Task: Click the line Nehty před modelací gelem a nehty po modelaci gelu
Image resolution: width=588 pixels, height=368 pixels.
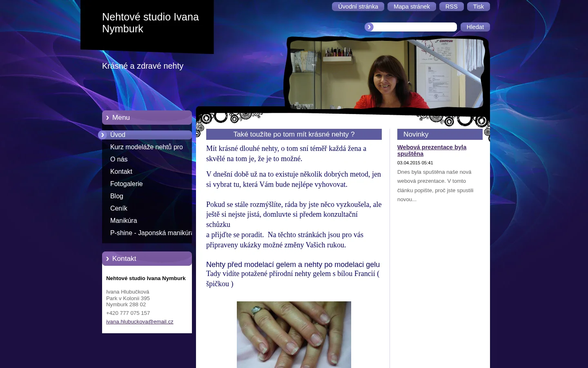Action: [293, 265]
